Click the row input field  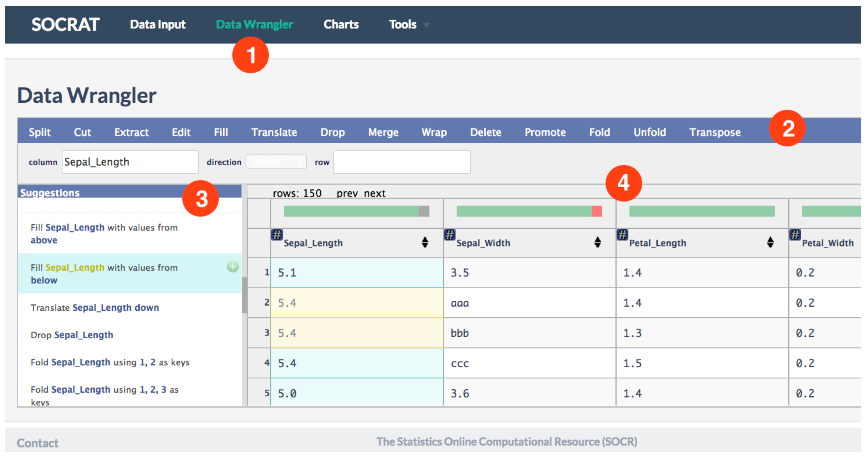[x=402, y=162]
